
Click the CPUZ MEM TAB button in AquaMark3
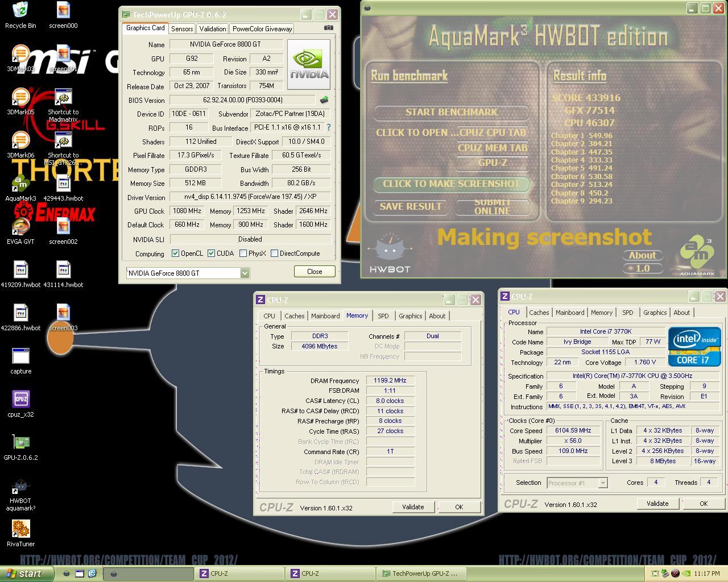coord(493,148)
